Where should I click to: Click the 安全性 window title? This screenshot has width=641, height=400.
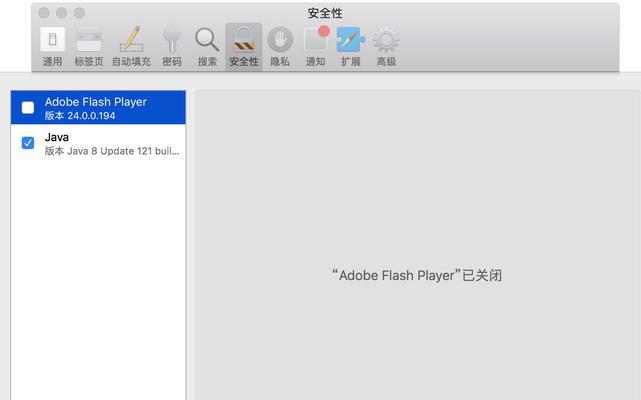[x=325, y=13]
